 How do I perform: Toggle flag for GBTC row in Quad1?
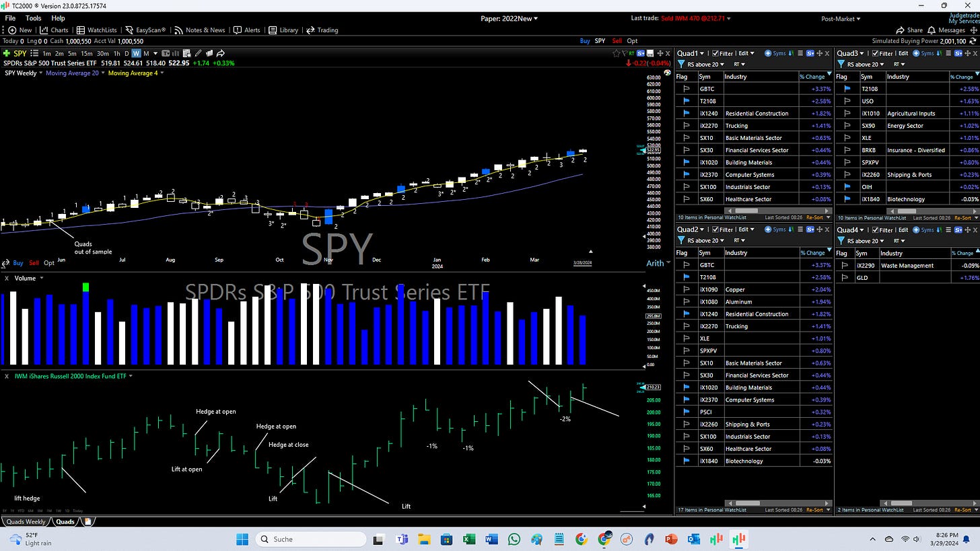687,89
